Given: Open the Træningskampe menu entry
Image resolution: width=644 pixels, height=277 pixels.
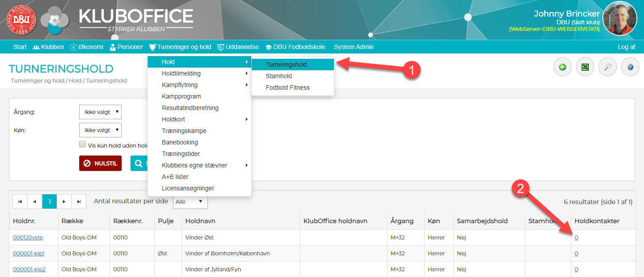Looking at the screenshot, I should tap(199, 131).
